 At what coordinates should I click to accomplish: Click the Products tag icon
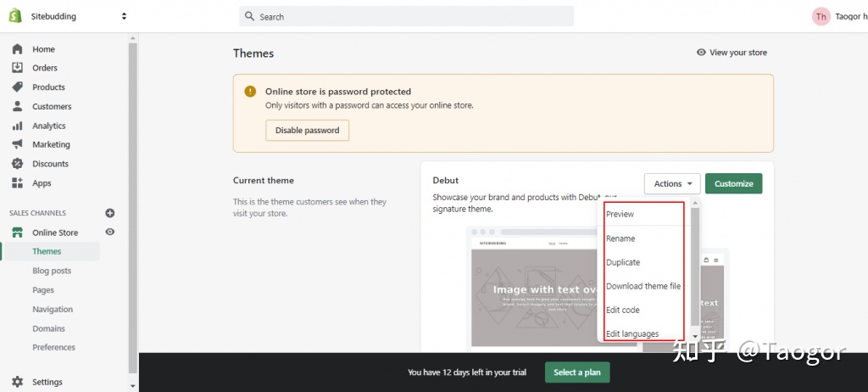(17, 87)
